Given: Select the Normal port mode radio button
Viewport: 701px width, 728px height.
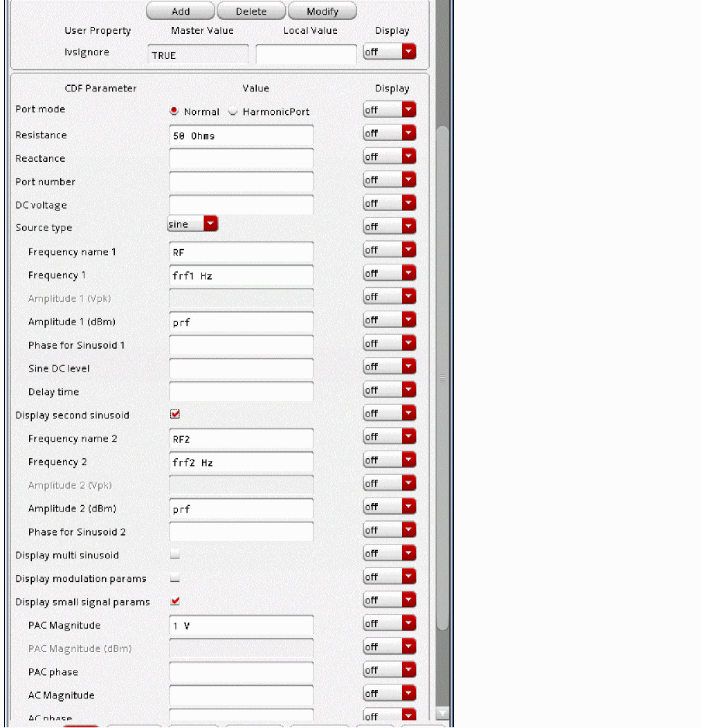Looking at the screenshot, I should tap(174, 111).
